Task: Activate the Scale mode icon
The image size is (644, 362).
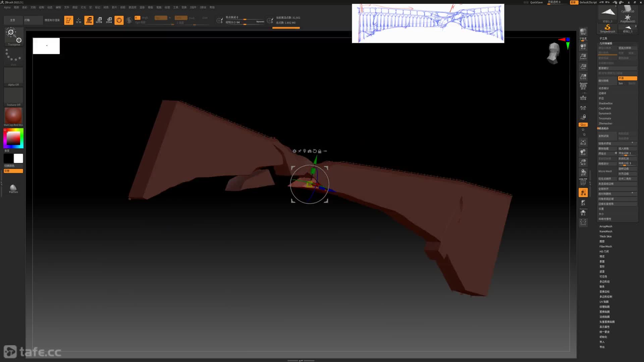Action: pos(99,20)
